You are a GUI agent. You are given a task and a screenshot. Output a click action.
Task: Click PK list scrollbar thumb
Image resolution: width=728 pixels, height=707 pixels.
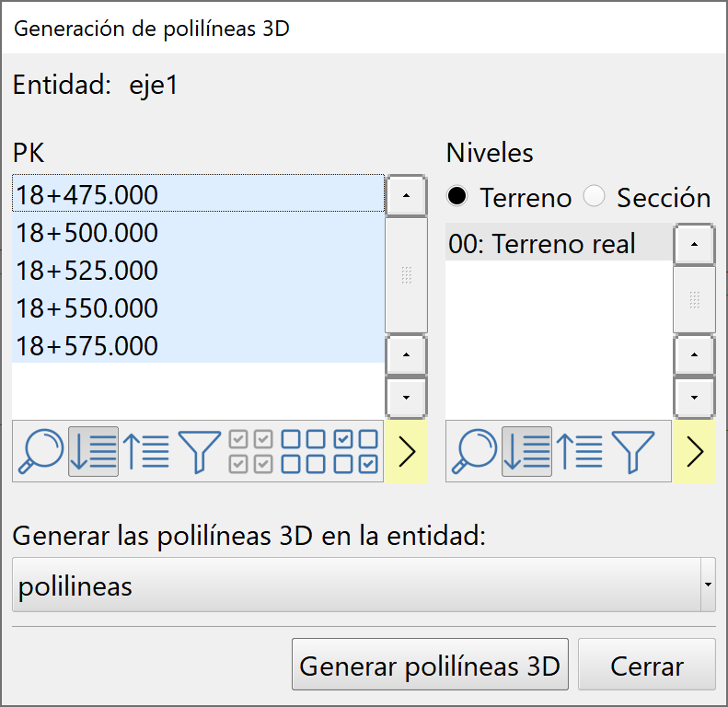406,275
